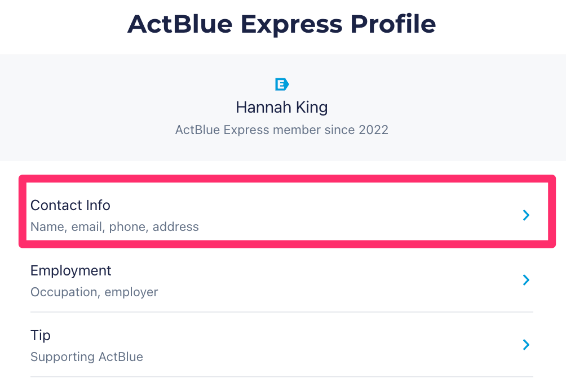Click the blank middle area of Contact Info row

point(338,215)
